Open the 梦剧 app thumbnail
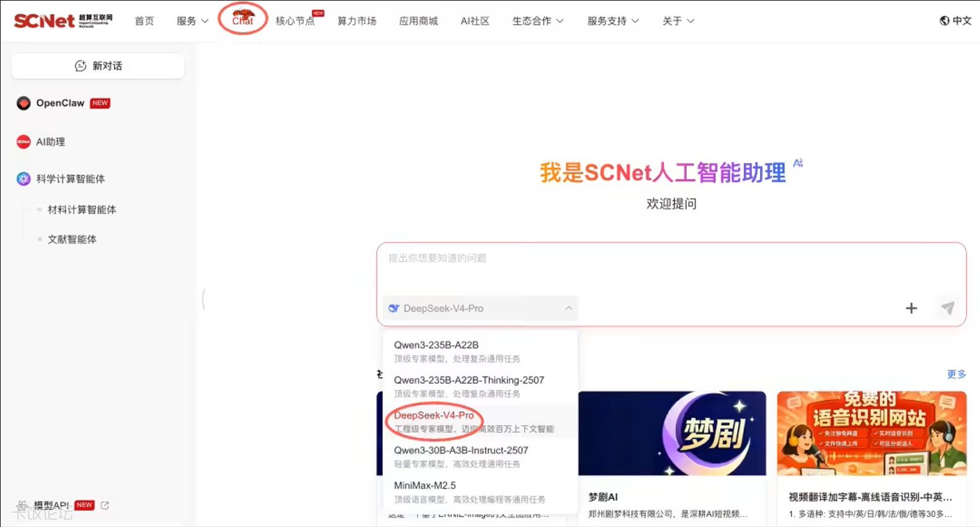The image size is (980, 527). tap(672, 433)
